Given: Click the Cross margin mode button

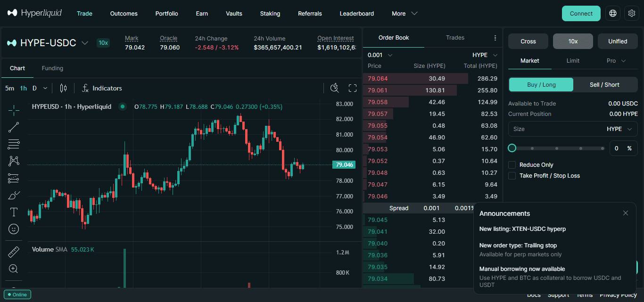Looking at the screenshot, I should (x=528, y=41).
